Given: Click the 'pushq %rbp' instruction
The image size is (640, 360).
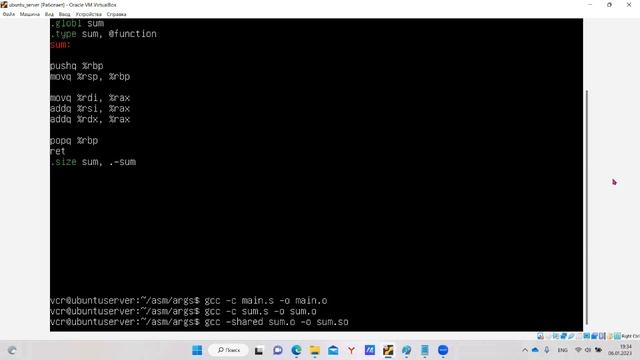Looking at the screenshot, I should pyautogui.click(x=77, y=66).
